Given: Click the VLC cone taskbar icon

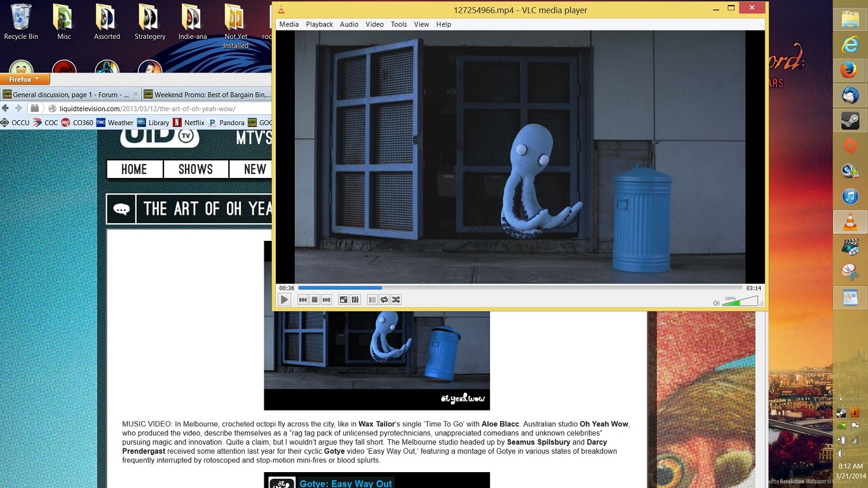Looking at the screenshot, I should (850, 222).
